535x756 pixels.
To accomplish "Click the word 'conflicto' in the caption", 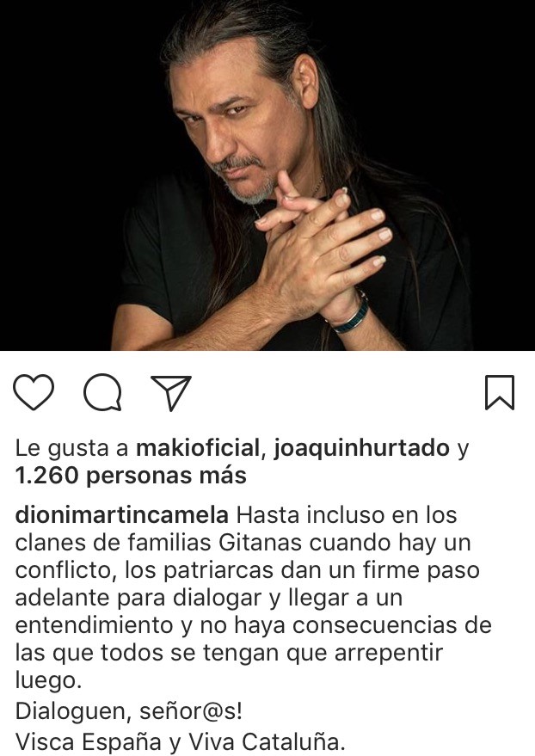I will [x=66, y=571].
